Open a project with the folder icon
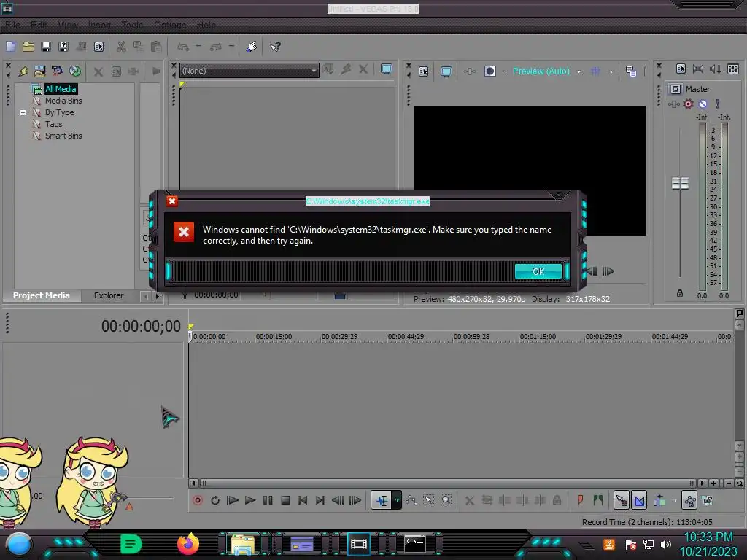Viewport: 747px width, 560px height. point(28,47)
